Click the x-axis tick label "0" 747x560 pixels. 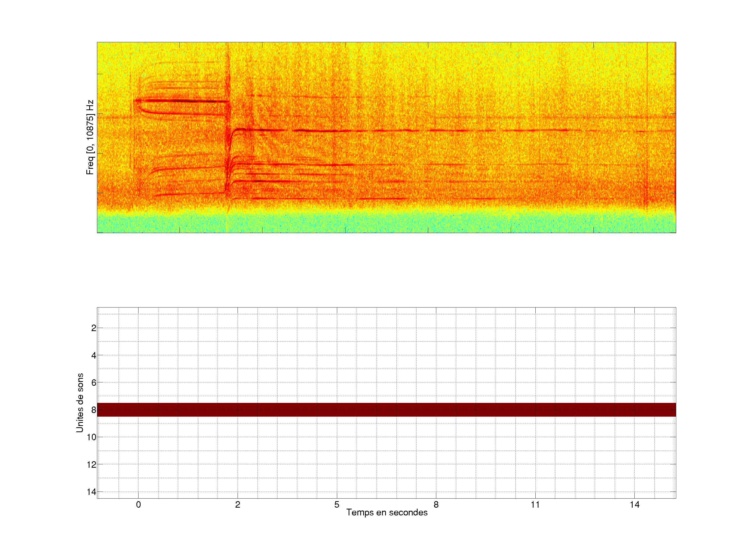(x=138, y=505)
